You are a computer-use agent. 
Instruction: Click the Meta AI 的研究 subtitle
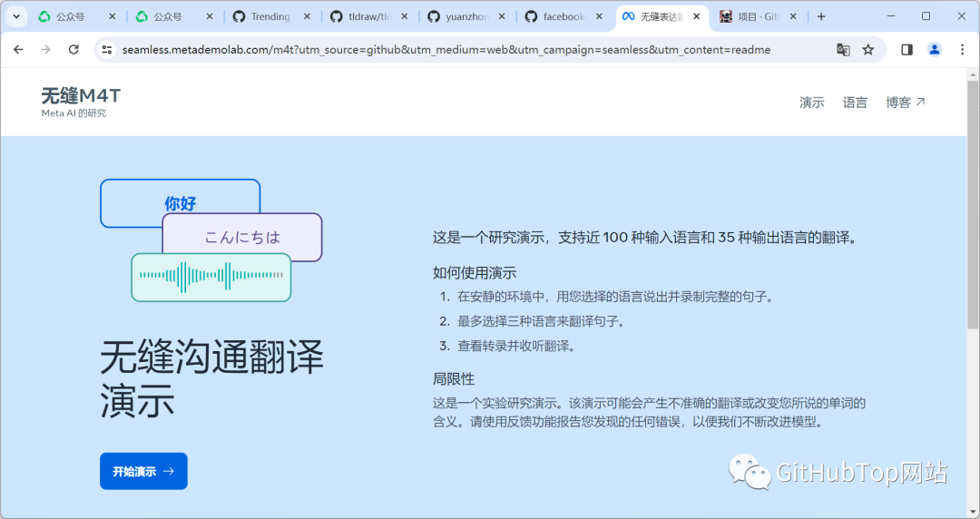click(x=73, y=113)
